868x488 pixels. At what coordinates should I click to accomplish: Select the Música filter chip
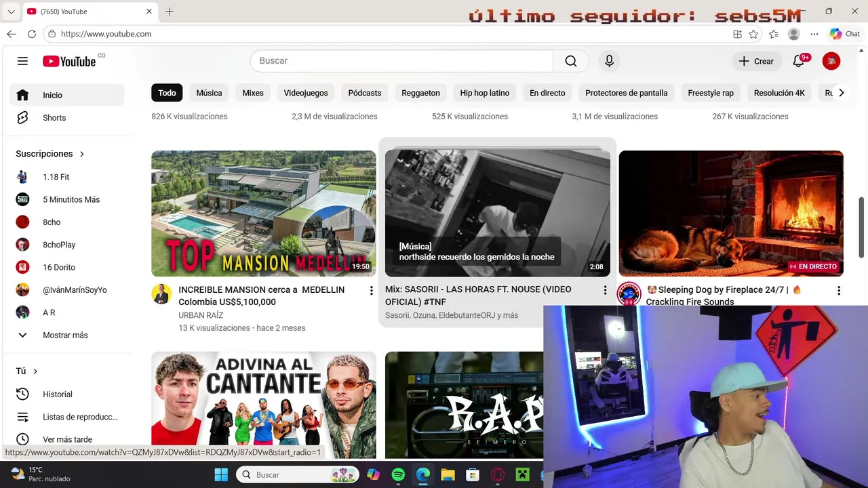[x=209, y=93]
